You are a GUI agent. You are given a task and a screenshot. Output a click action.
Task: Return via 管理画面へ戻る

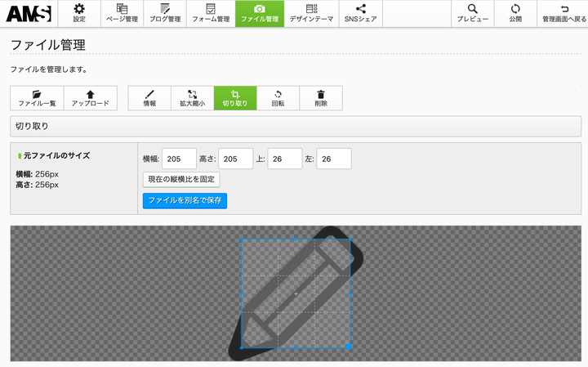[x=564, y=13]
